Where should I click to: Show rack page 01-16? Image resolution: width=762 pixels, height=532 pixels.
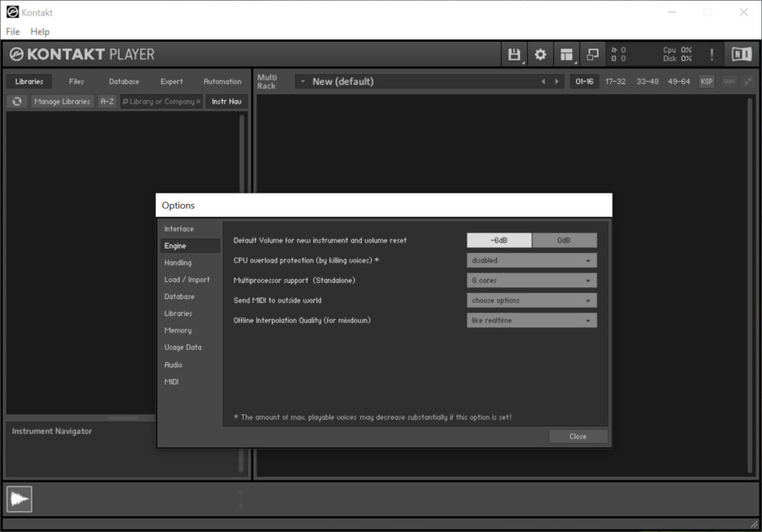coord(584,82)
